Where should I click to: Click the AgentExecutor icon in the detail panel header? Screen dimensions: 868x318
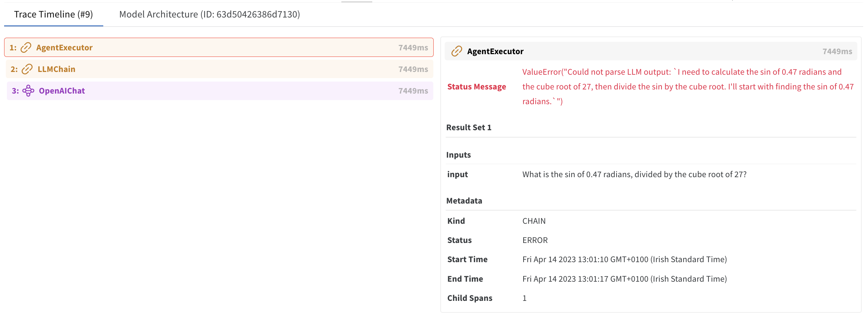coord(457,51)
